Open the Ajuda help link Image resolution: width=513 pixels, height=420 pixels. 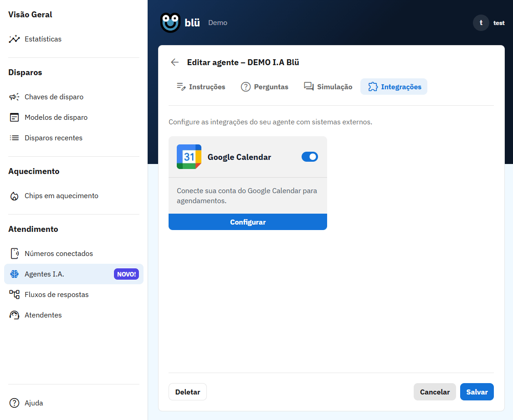point(74,403)
